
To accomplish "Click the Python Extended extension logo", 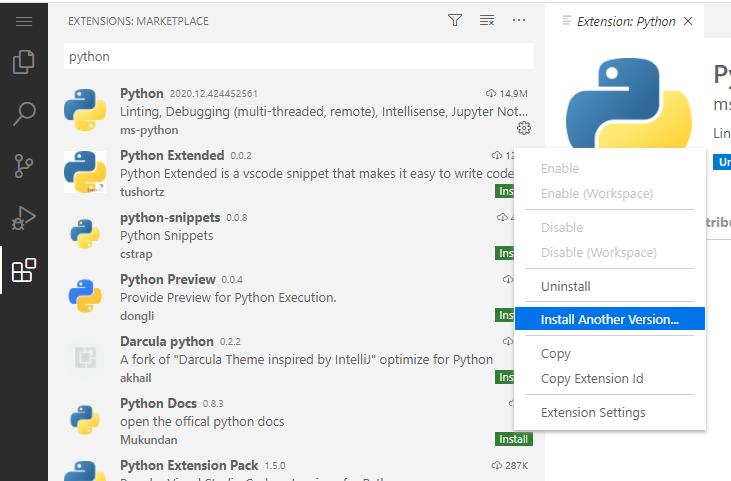I will [85, 172].
